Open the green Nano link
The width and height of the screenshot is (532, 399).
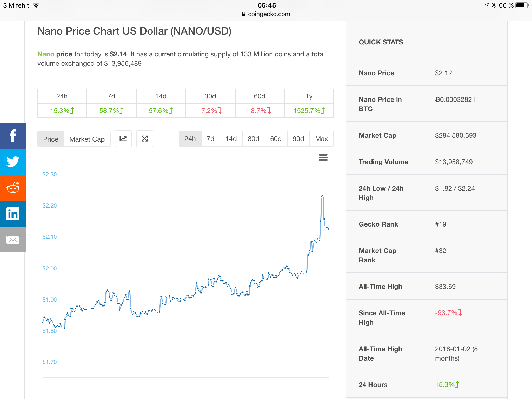pyautogui.click(x=46, y=54)
